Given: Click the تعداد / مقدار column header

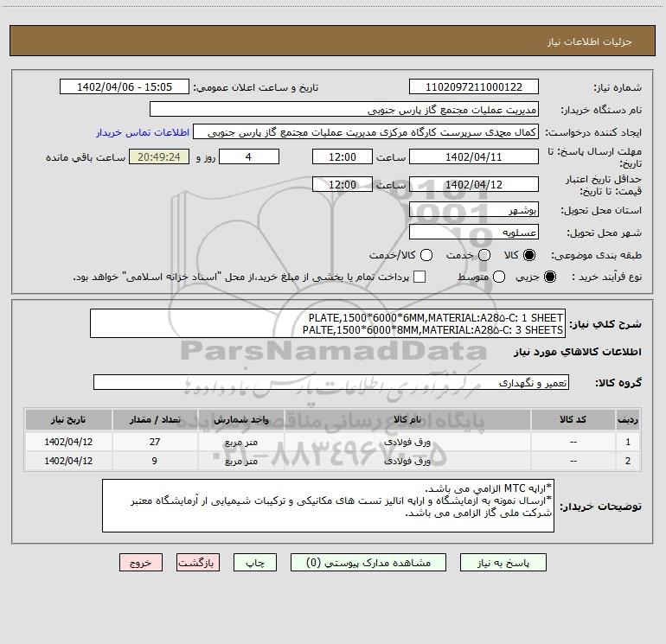Looking at the screenshot, I should [x=155, y=420].
